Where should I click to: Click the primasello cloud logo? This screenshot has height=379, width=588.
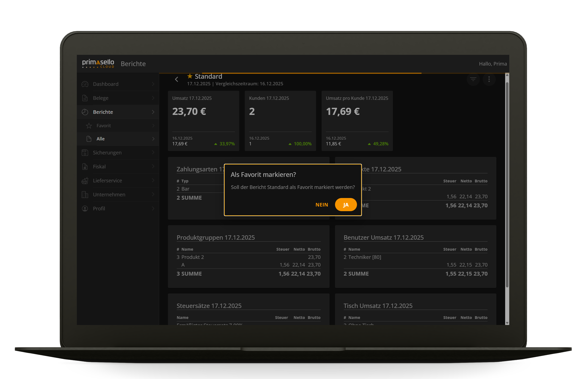coord(98,64)
